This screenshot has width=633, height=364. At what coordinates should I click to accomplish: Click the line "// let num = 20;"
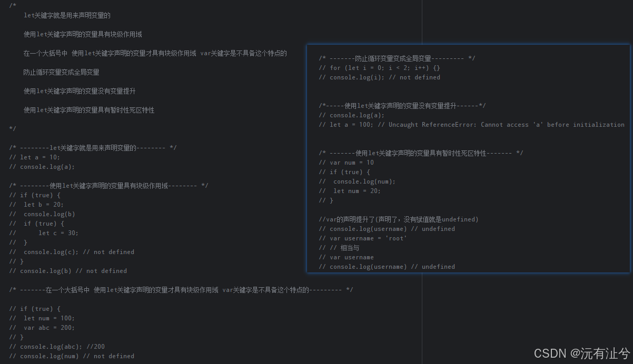pyautogui.click(x=350, y=191)
